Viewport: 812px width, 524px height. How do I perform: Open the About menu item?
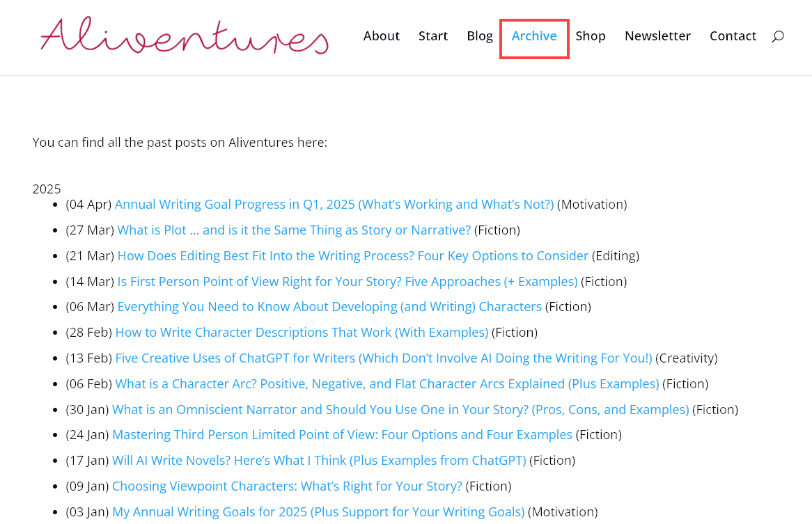tap(381, 35)
